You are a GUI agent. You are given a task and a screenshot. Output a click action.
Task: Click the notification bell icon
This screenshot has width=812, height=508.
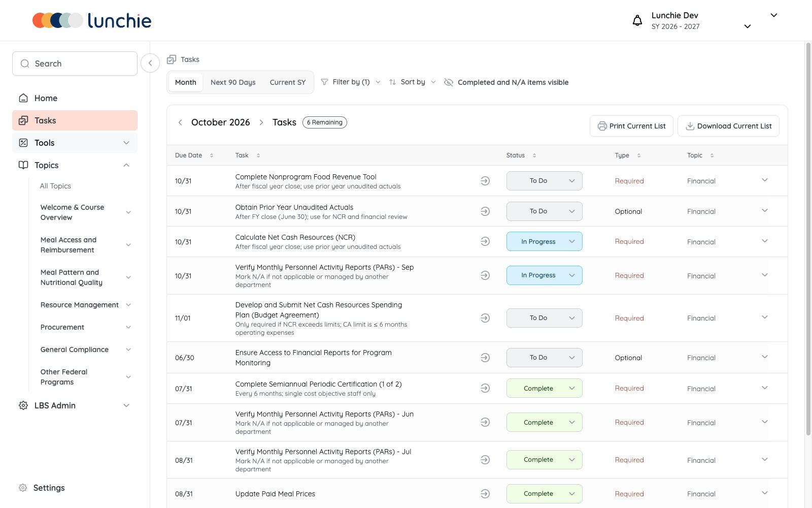point(637,20)
